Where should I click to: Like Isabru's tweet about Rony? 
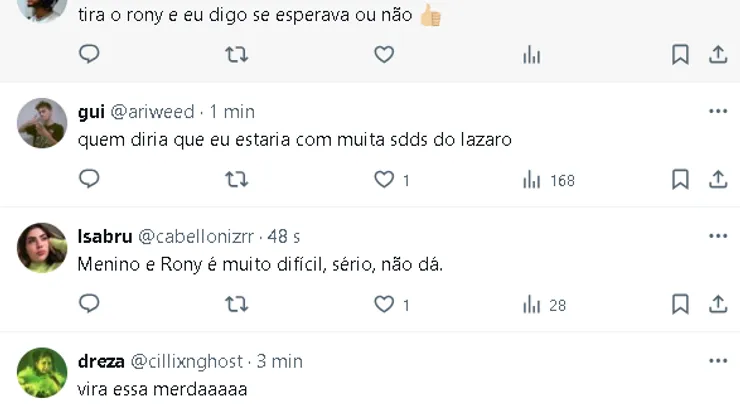point(384,305)
